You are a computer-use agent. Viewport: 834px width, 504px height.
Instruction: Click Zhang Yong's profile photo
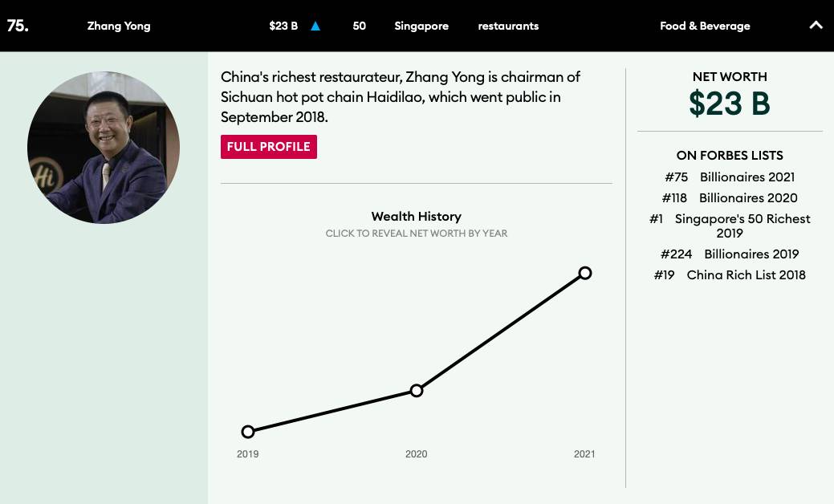pos(104,148)
